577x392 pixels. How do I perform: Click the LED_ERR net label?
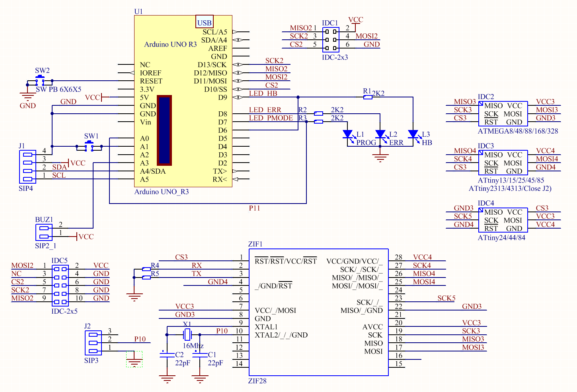point(265,110)
